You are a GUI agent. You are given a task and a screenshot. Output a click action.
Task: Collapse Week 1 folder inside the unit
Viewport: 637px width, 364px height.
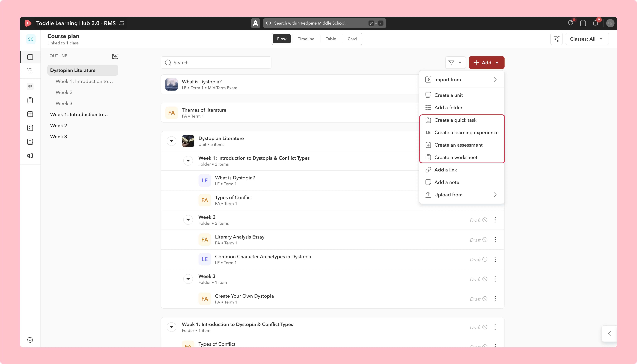[x=188, y=161]
